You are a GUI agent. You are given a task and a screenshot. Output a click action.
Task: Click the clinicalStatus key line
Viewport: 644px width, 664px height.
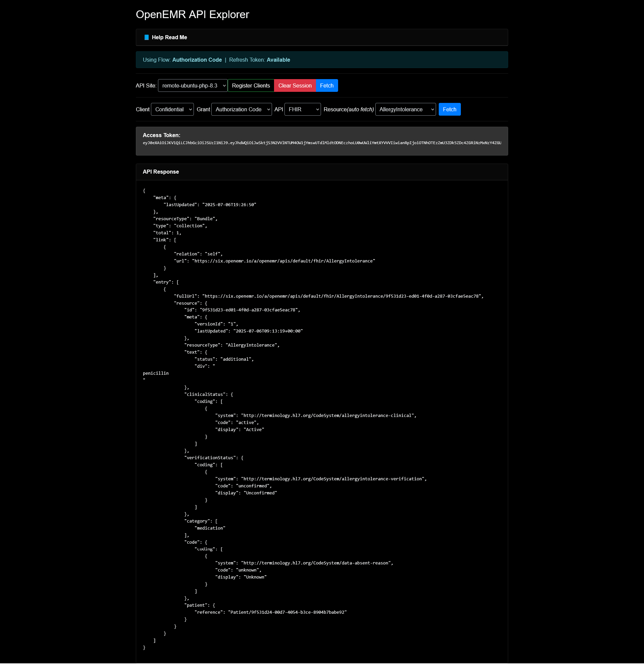(208, 395)
